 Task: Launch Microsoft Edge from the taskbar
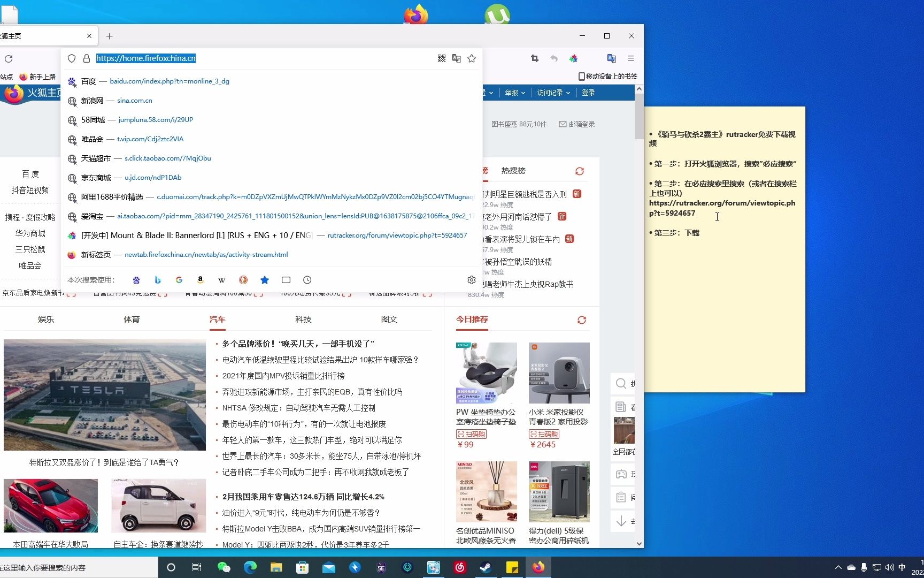click(250, 567)
